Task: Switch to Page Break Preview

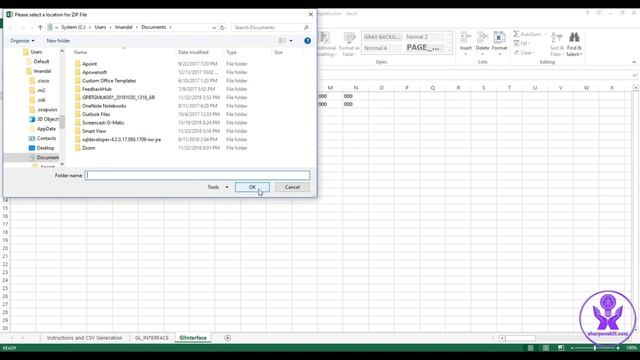Action: (x=561, y=348)
